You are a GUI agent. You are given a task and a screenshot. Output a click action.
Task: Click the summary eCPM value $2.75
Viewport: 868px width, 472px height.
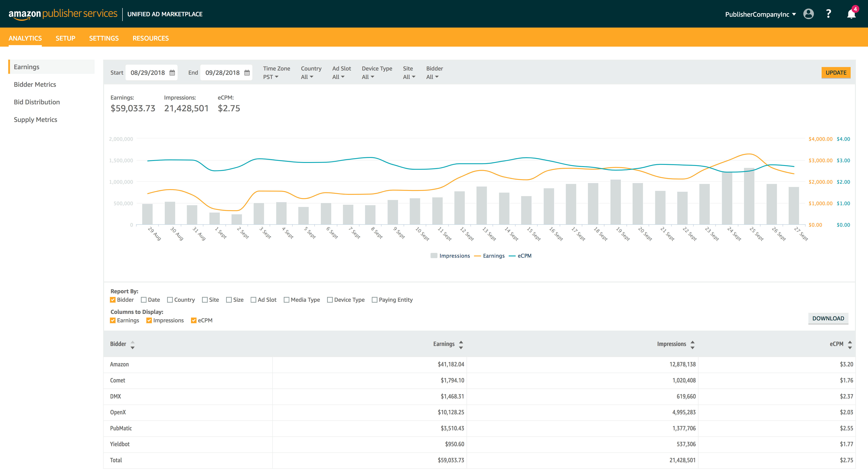pos(229,108)
